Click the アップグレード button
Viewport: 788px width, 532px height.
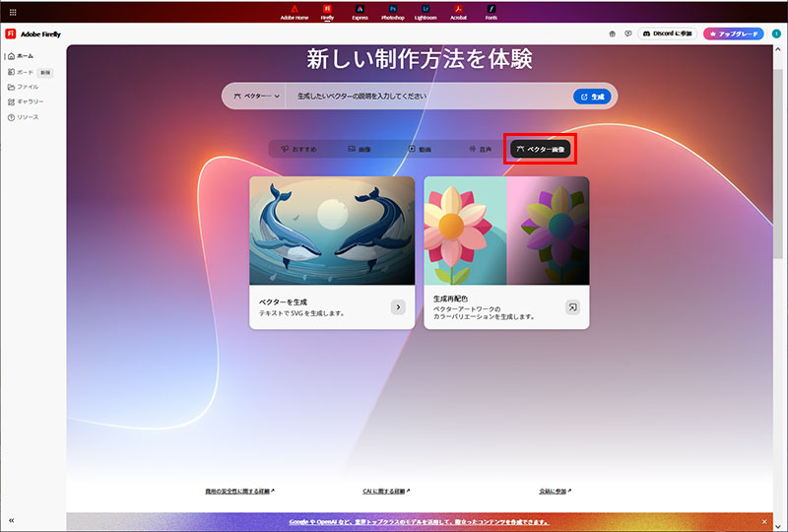733,33
